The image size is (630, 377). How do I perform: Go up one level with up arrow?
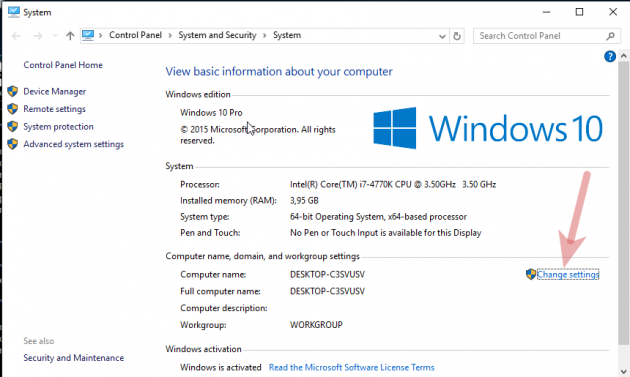[70, 36]
